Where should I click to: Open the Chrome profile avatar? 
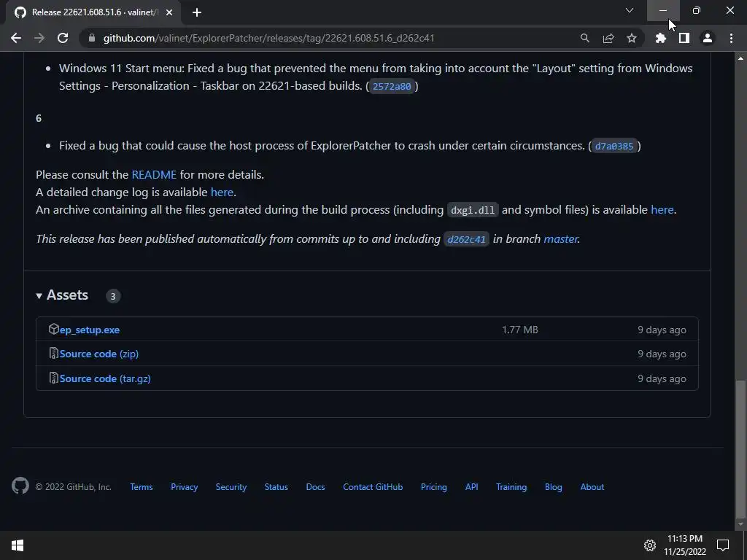pyautogui.click(x=708, y=38)
